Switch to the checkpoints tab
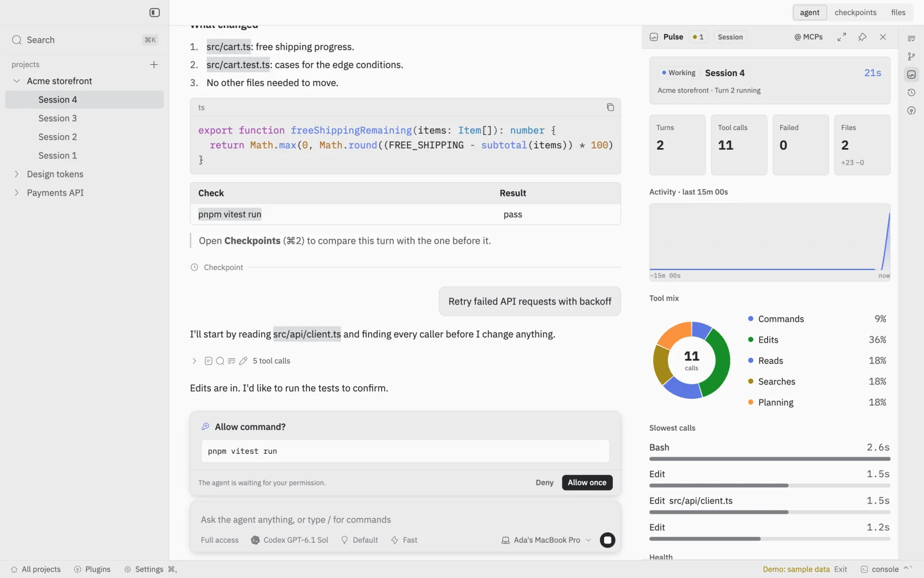Viewport: 924px width, 578px height. 855,13
